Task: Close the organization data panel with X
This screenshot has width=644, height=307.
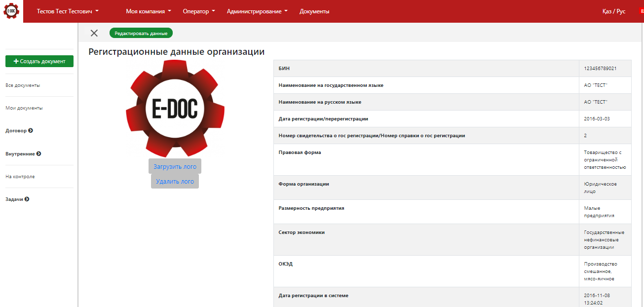Action: (94, 33)
